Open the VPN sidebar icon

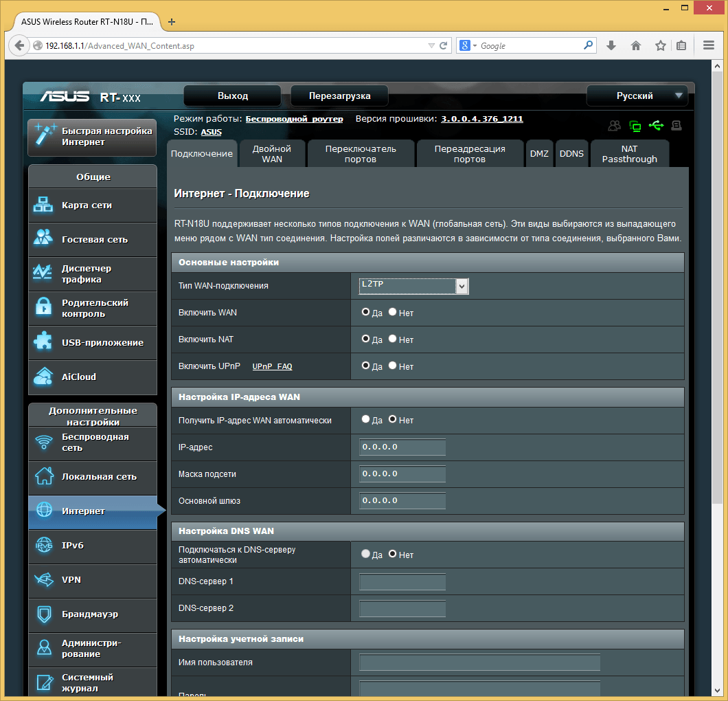coord(44,579)
